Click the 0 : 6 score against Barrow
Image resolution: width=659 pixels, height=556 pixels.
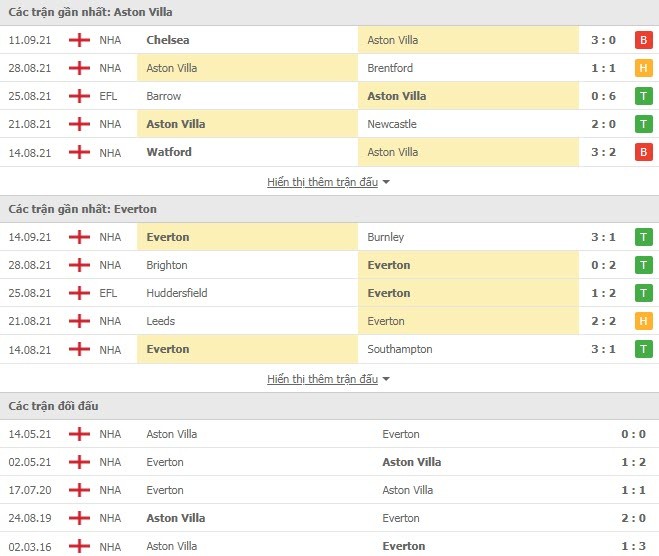pos(603,96)
